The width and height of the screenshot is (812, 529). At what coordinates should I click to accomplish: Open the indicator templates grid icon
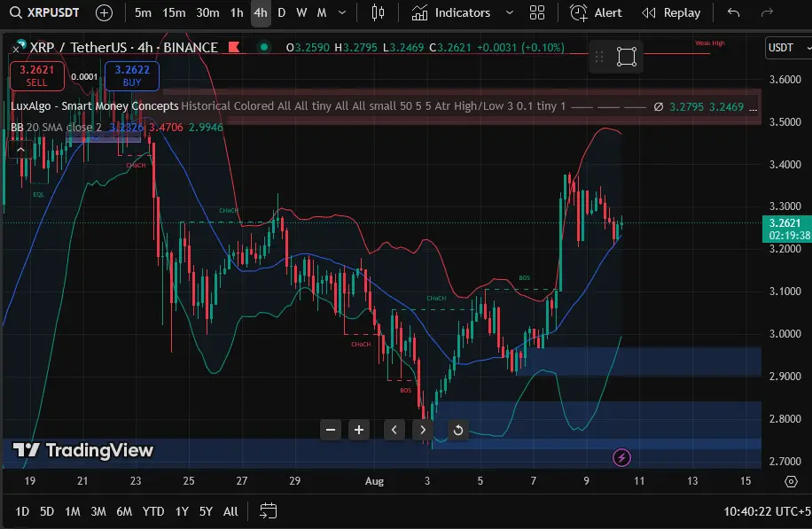pyautogui.click(x=537, y=13)
